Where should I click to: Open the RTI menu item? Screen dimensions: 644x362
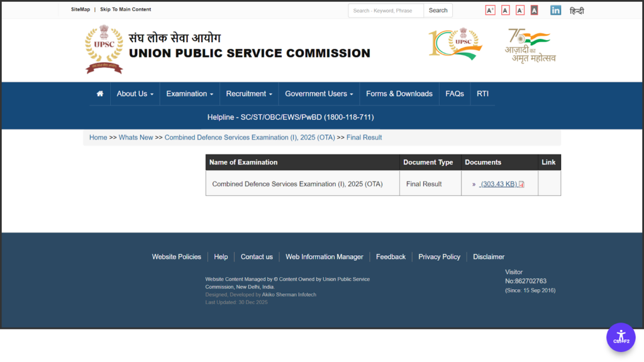[x=482, y=93]
